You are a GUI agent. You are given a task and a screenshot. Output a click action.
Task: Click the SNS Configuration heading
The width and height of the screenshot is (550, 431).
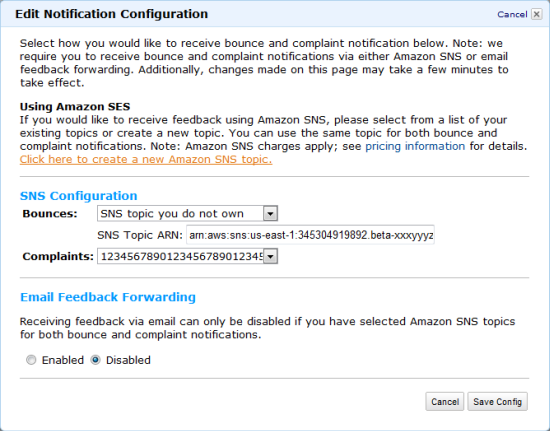click(x=79, y=196)
